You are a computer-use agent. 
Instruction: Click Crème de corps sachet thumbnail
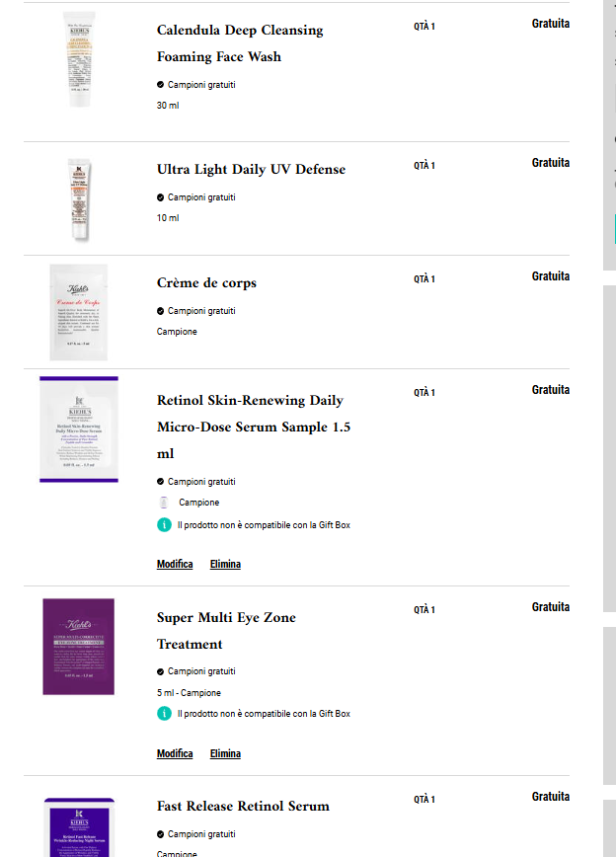click(x=79, y=312)
